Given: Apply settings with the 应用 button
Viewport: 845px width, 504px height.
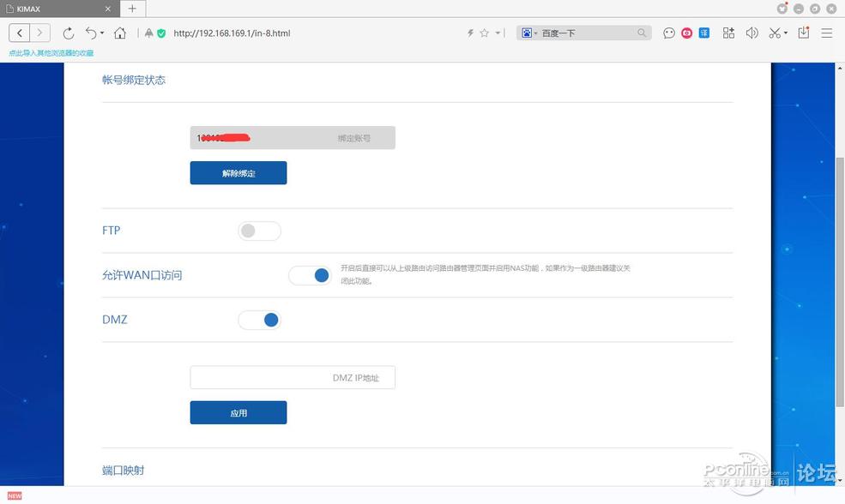Looking at the screenshot, I should (x=238, y=412).
